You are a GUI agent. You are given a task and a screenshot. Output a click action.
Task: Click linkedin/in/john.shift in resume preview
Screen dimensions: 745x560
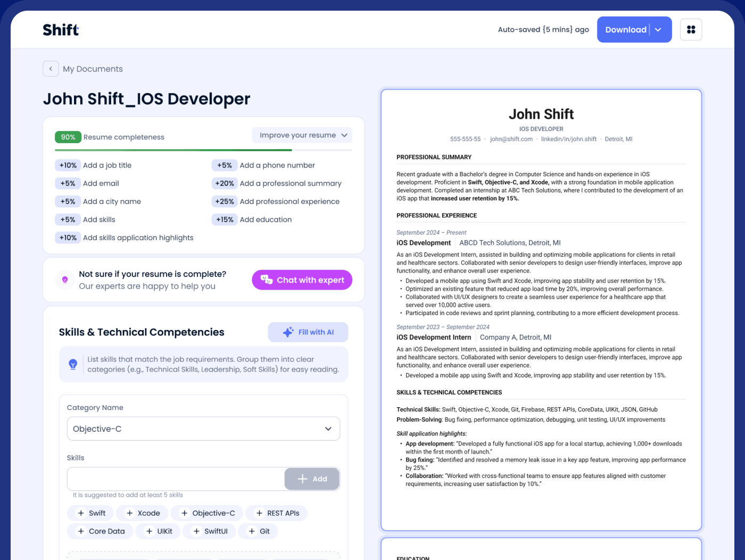click(x=569, y=139)
